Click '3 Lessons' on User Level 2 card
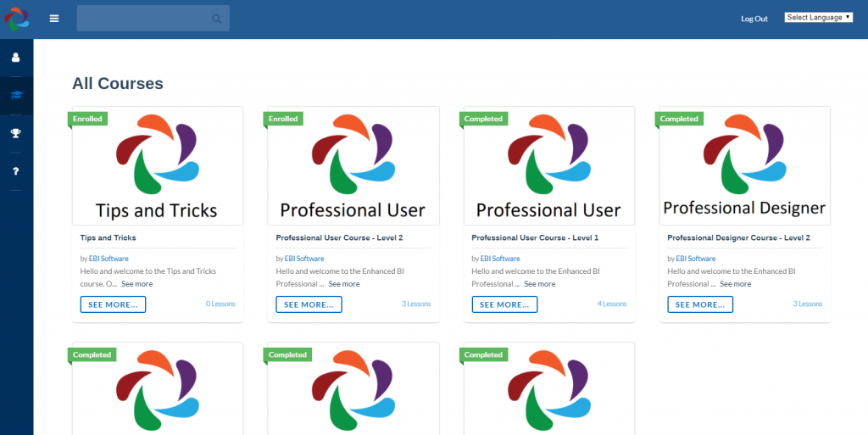This screenshot has height=435, width=868. pyautogui.click(x=416, y=304)
